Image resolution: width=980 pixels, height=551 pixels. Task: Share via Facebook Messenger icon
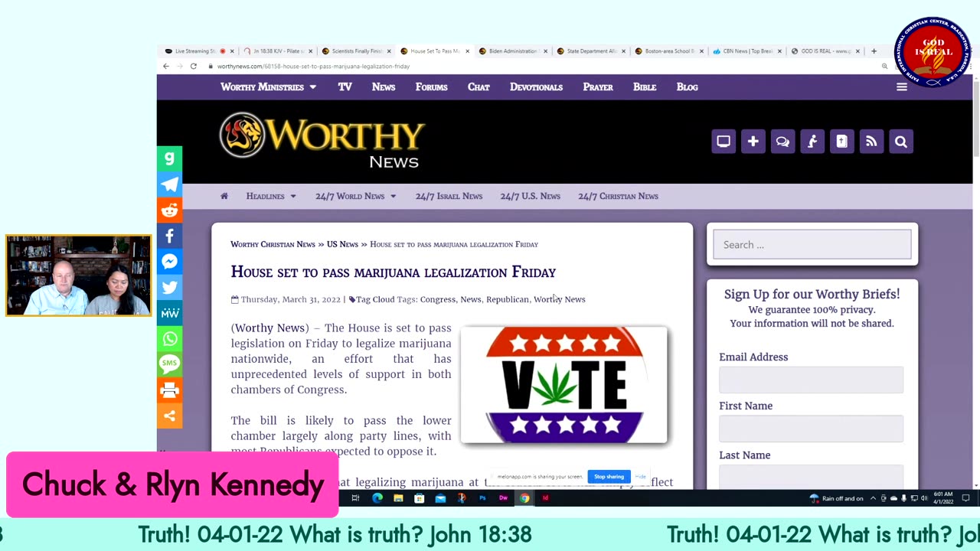170,262
